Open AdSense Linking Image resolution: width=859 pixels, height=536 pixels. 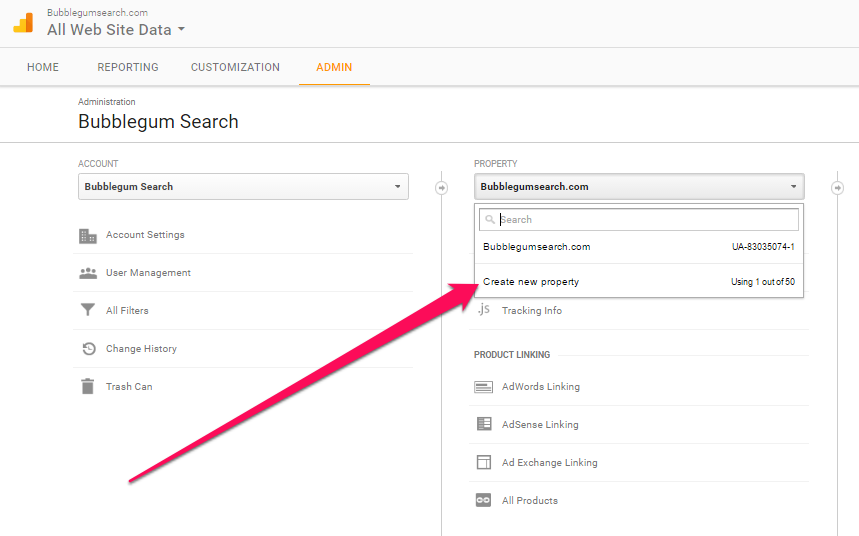click(x=540, y=424)
